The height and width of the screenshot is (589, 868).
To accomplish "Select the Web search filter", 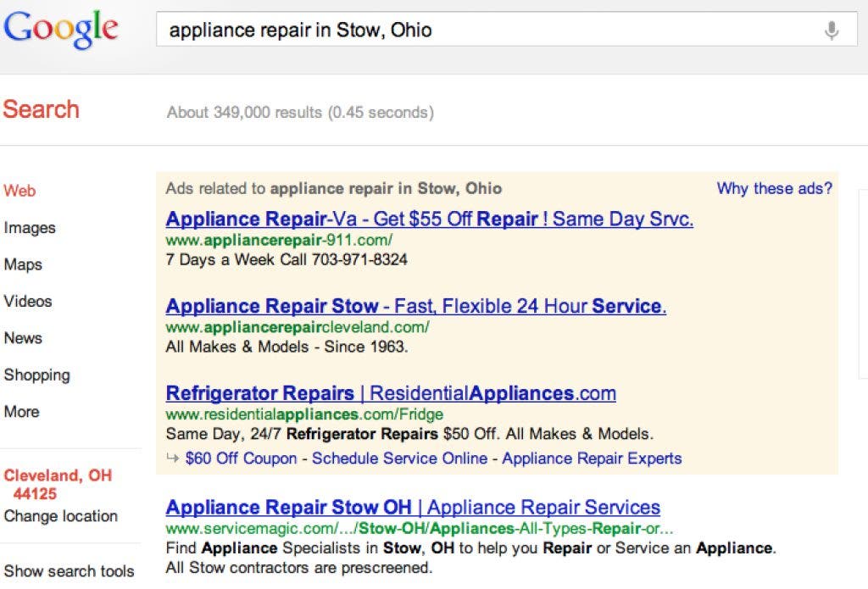I will coord(20,191).
